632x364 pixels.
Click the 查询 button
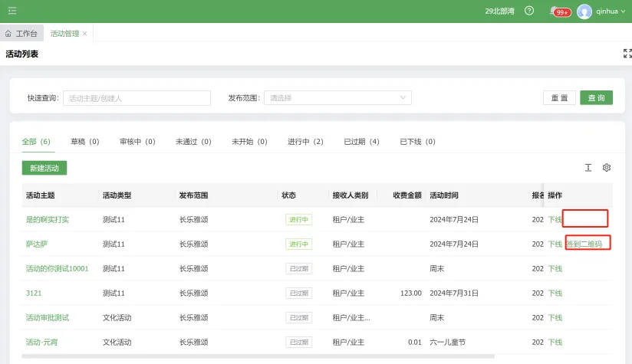coord(596,98)
